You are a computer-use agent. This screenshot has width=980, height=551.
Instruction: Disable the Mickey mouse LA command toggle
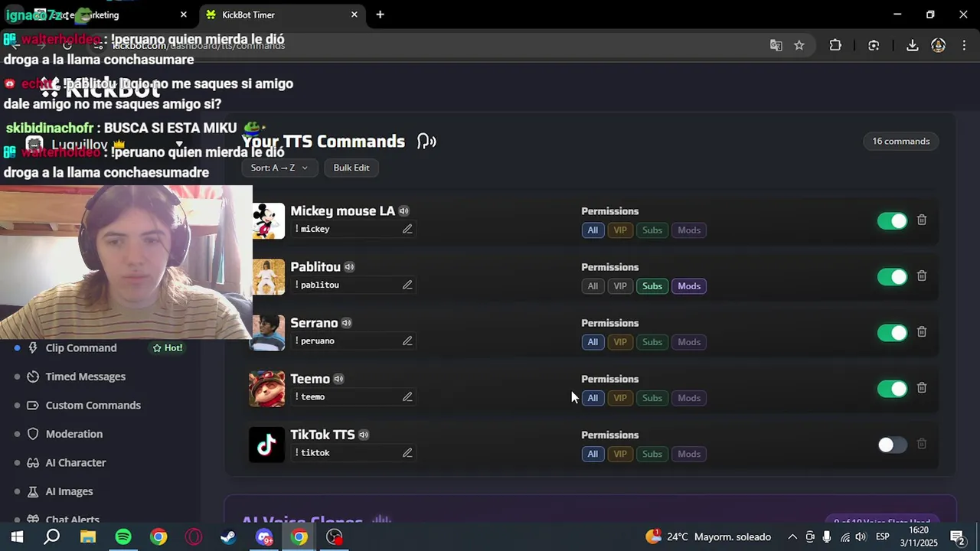[892, 221]
